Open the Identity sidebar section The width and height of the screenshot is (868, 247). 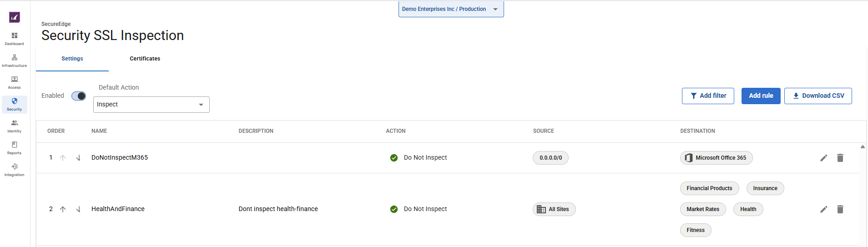pos(15,126)
